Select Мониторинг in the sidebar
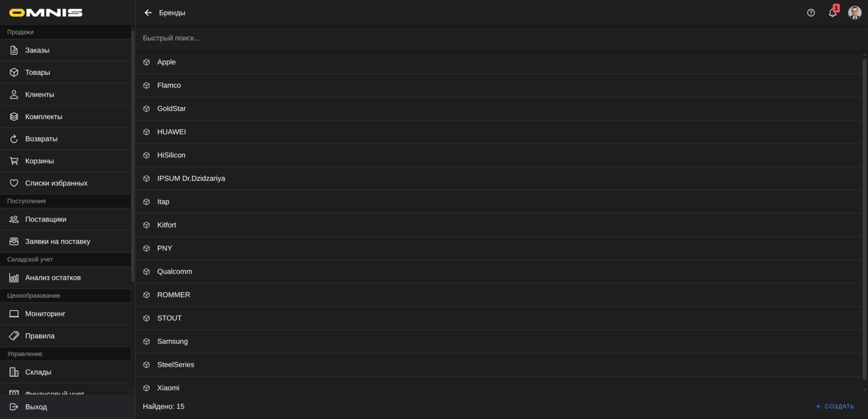 point(45,314)
